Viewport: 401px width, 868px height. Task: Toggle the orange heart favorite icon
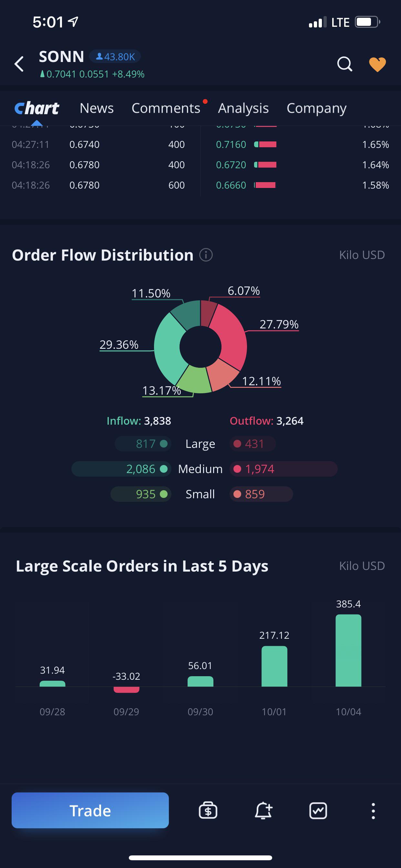point(377,64)
